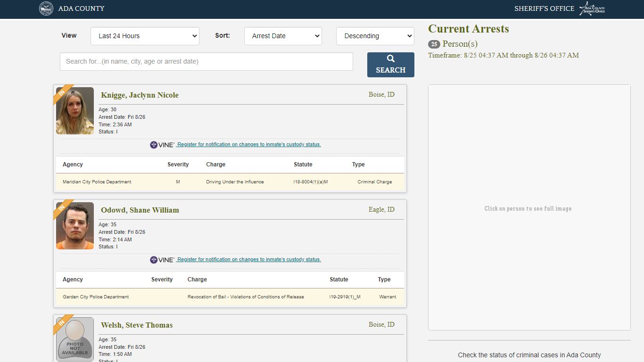Click the name Odowd, Shane William
Screen dimensions: 644x362
coord(140,210)
